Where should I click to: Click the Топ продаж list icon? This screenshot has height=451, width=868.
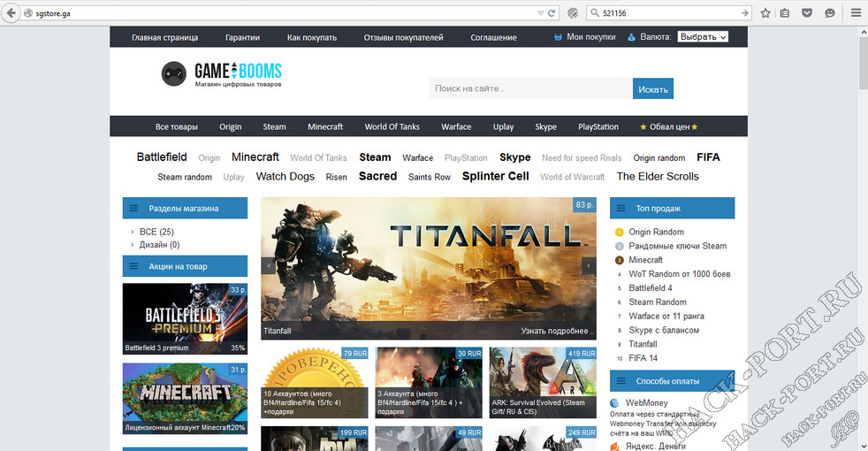coord(621,209)
